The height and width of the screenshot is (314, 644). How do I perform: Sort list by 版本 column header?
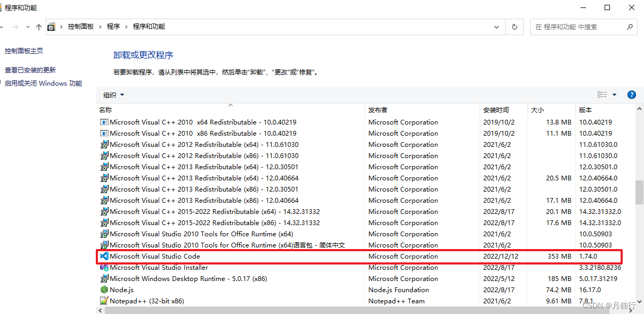click(585, 110)
